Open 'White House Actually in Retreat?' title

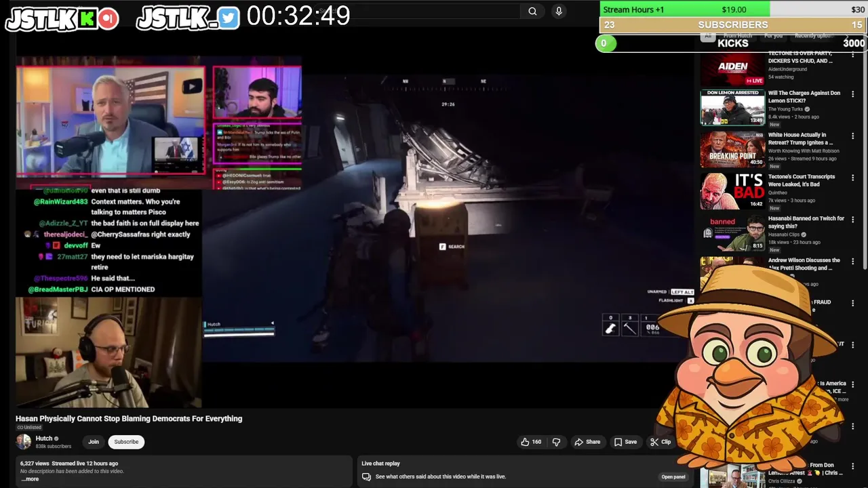pos(801,139)
